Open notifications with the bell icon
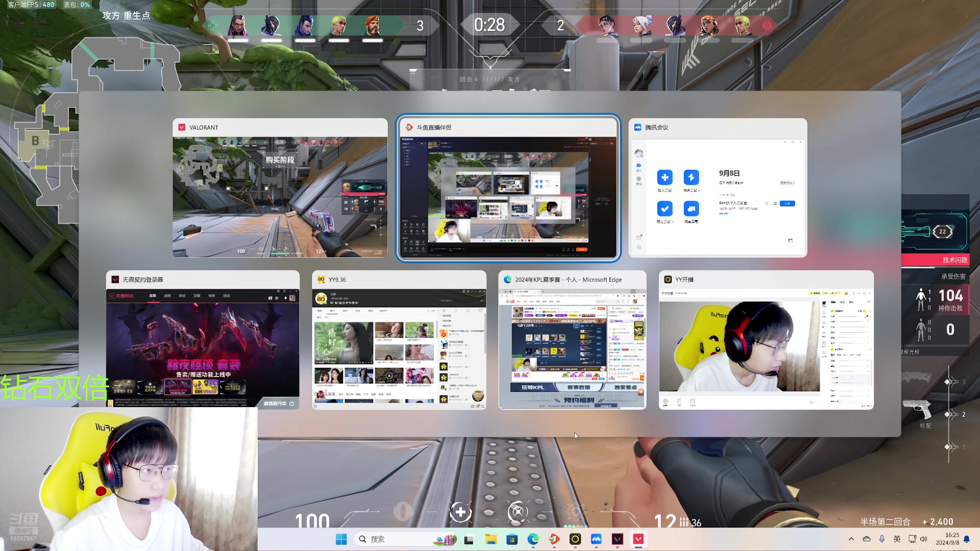The height and width of the screenshot is (551, 980). click(x=967, y=539)
